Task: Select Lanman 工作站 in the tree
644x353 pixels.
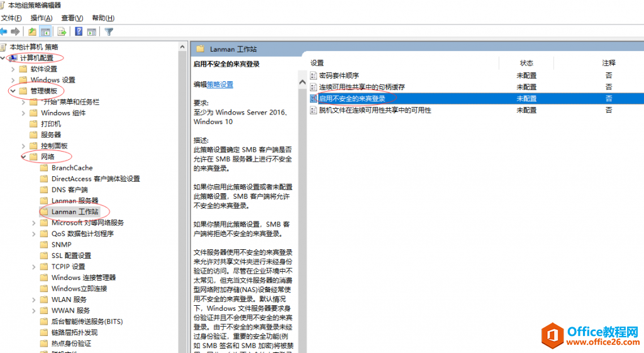Action: [x=75, y=211]
